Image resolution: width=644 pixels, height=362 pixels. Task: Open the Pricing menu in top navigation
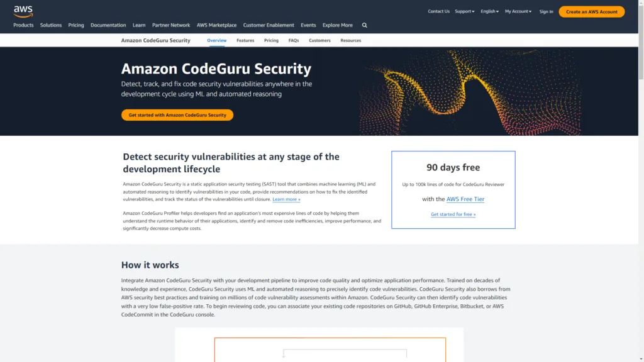tap(76, 25)
